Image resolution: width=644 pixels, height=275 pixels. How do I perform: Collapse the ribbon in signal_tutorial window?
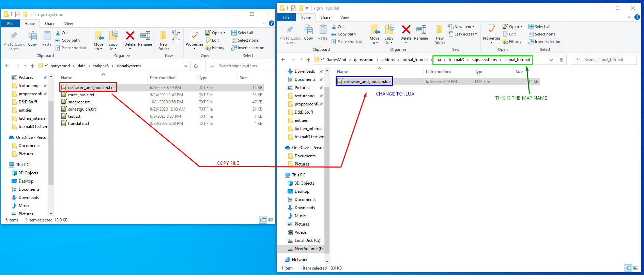tap(630, 17)
